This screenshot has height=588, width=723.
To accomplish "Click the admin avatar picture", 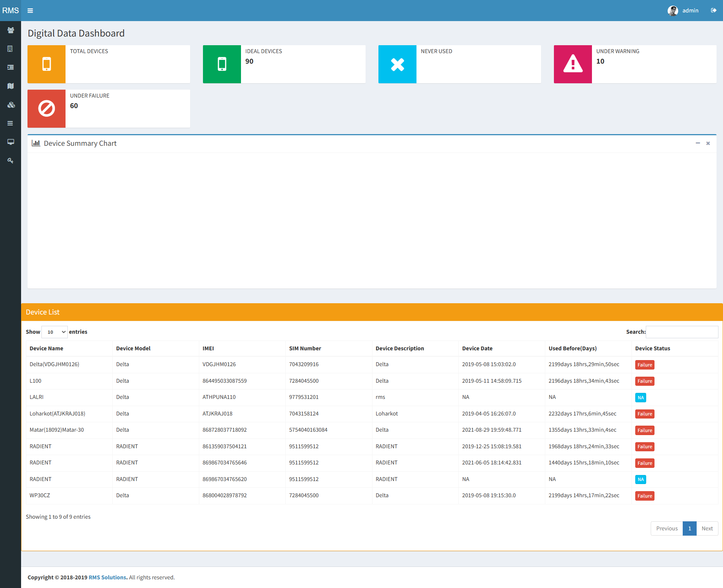I will click(673, 11).
